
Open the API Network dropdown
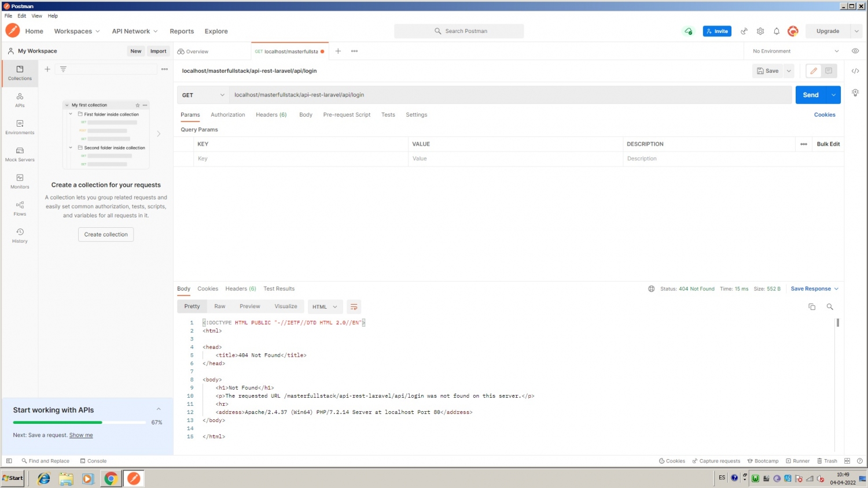coord(135,31)
